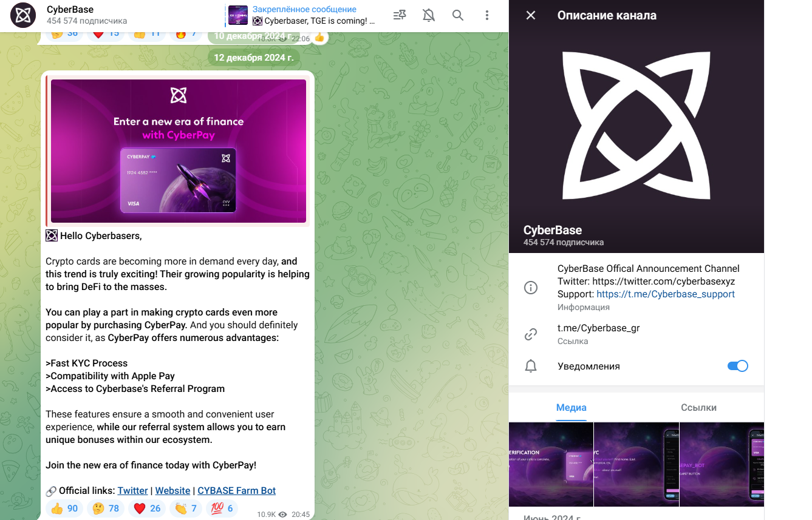Click the link chain icon beside t.me/Cyberbase_gr

(x=531, y=334)
